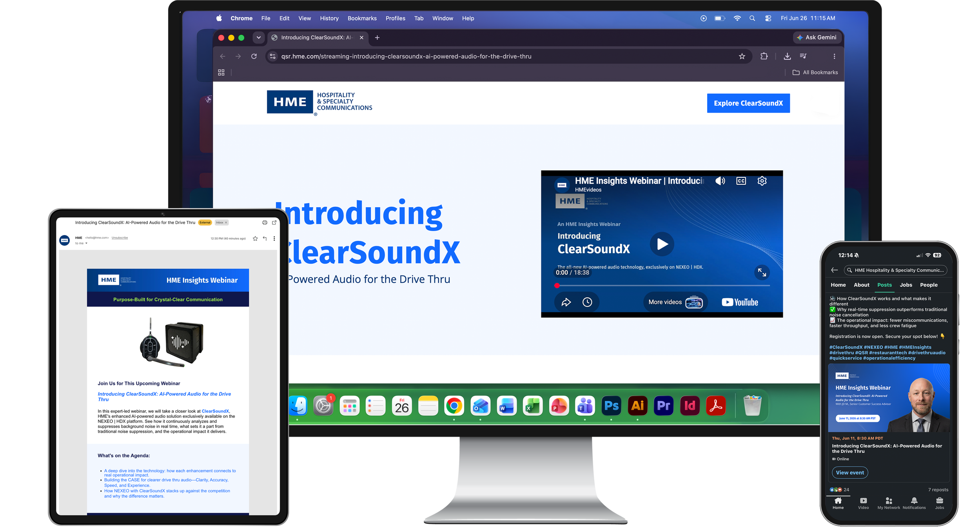The width and height of the screenshot is (980, 532).
Task: Click the Unsubscribe link in the email
Action: coord(120,238)
